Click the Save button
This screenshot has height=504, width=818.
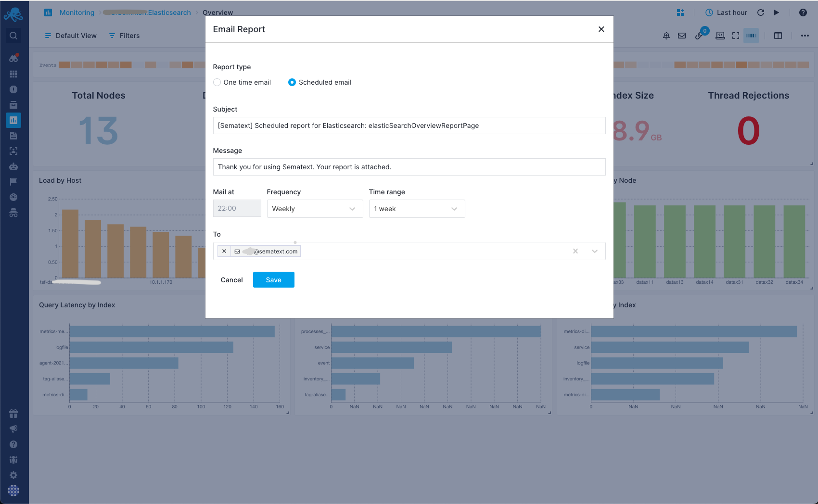273,280
